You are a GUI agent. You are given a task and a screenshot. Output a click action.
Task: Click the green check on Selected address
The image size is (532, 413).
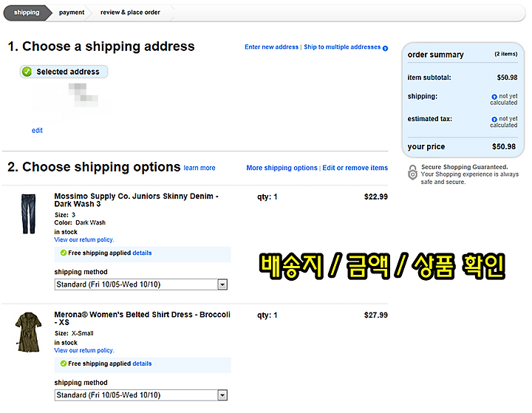pos(27,72)
